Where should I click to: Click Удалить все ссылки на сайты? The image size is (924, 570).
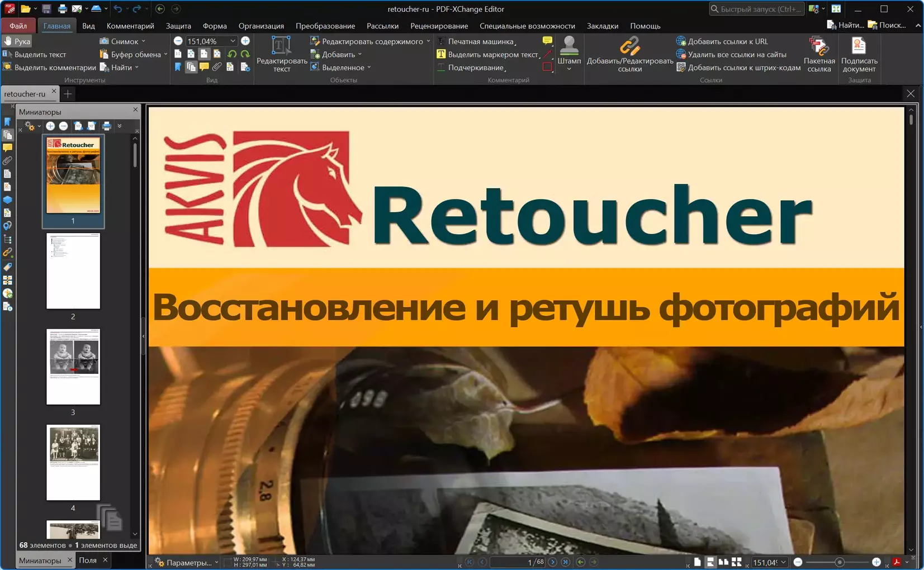click(737, 55)
